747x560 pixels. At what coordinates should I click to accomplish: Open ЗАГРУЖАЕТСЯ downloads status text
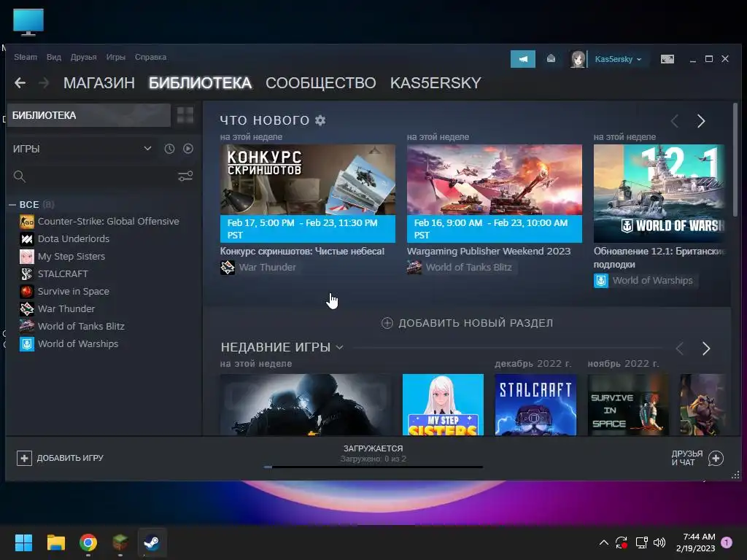[x=373, y=448]
